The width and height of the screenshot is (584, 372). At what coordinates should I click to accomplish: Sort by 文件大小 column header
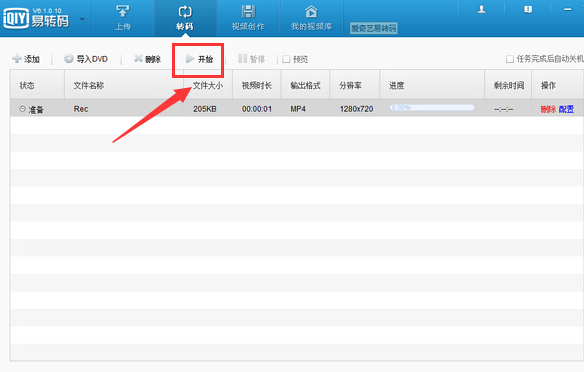tap(208, 85)
